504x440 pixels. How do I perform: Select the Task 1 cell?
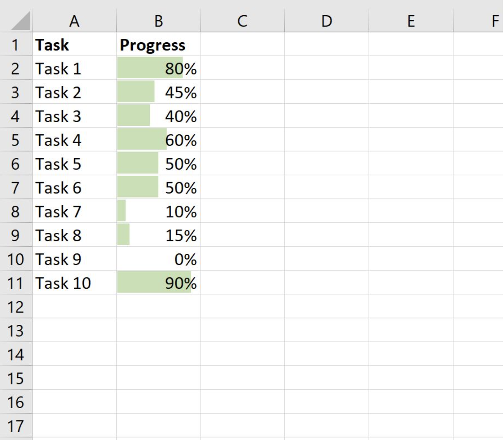74,69
